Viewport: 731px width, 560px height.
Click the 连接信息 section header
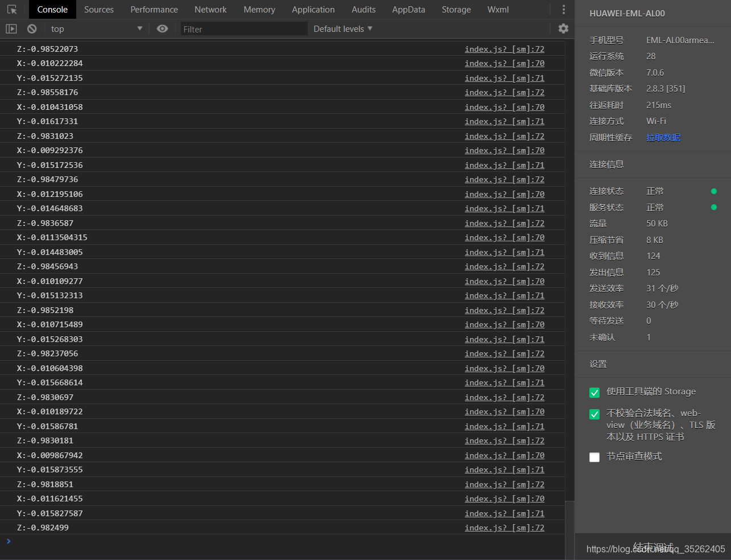click(606, 164)
